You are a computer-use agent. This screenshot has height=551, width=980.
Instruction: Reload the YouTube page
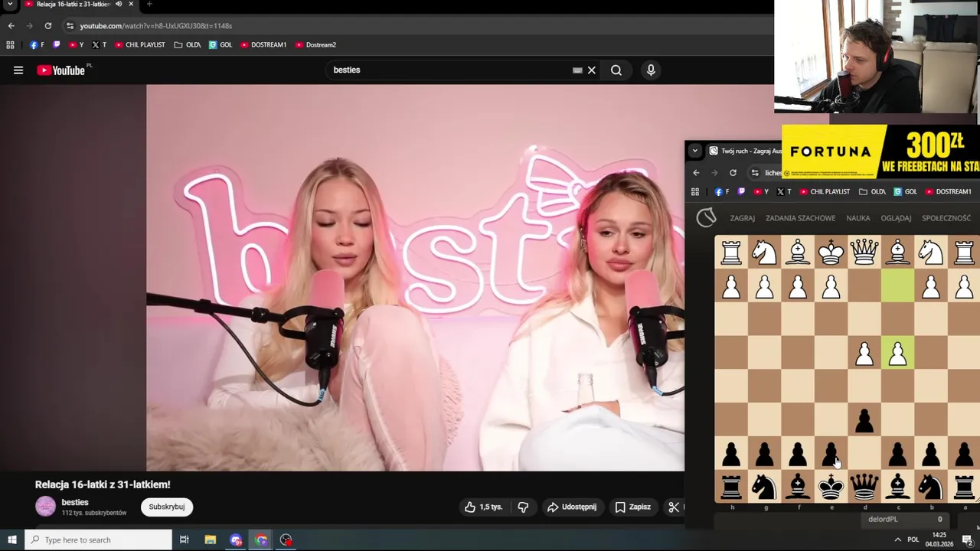click(x=47, y=26)
